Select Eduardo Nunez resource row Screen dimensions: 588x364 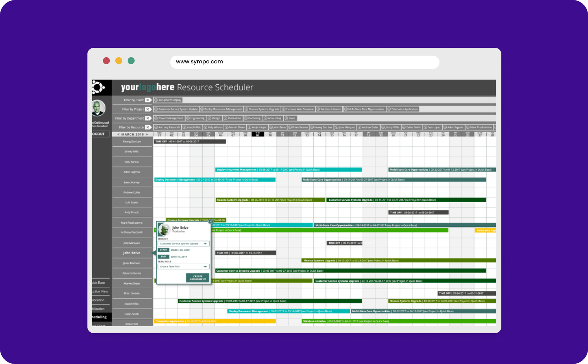pyautogui.click(x=132, y=274)
